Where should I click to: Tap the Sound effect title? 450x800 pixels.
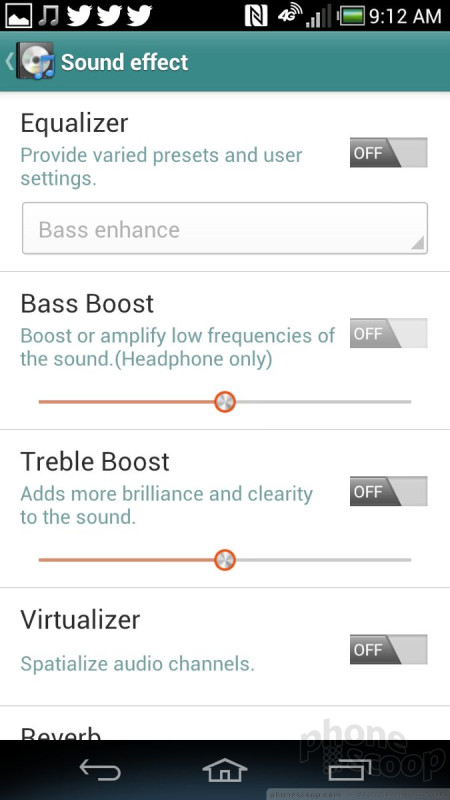tap(124, 62)
